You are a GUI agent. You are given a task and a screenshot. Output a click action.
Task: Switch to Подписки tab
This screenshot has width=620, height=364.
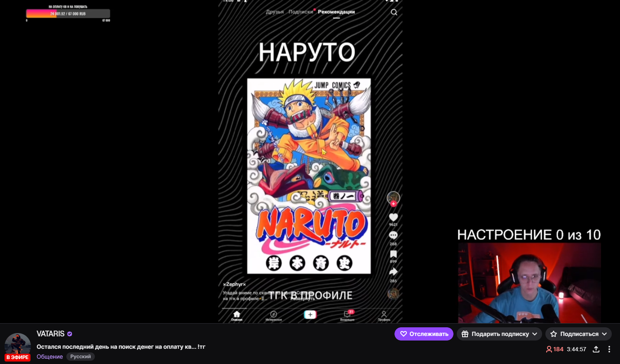click(x=301, y=12)
